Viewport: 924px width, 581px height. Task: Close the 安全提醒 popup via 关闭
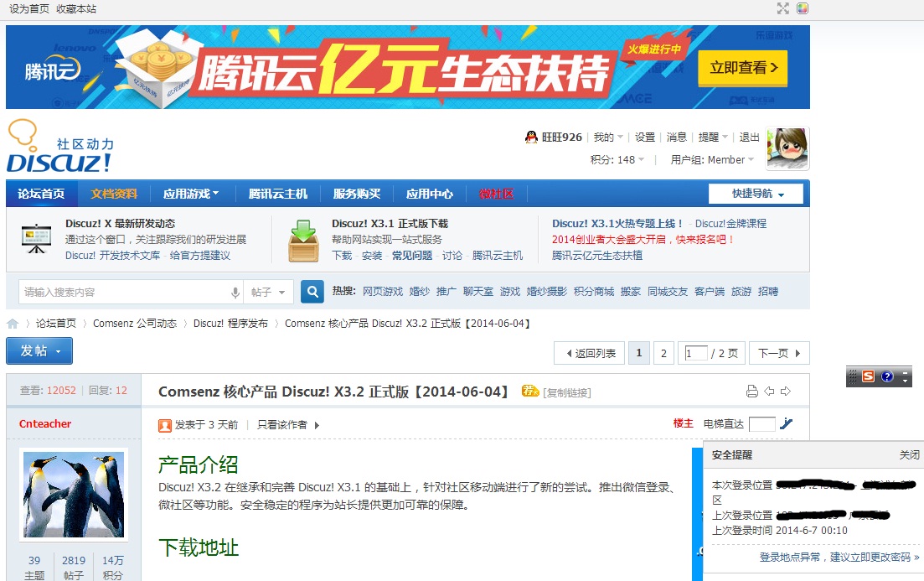909,454
